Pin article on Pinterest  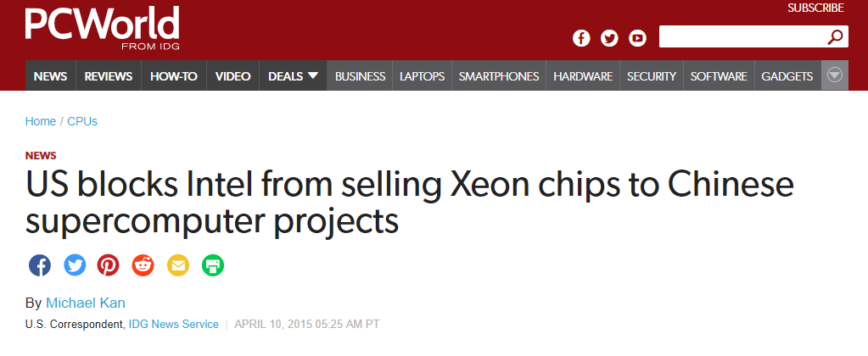[x=108, y=265]
